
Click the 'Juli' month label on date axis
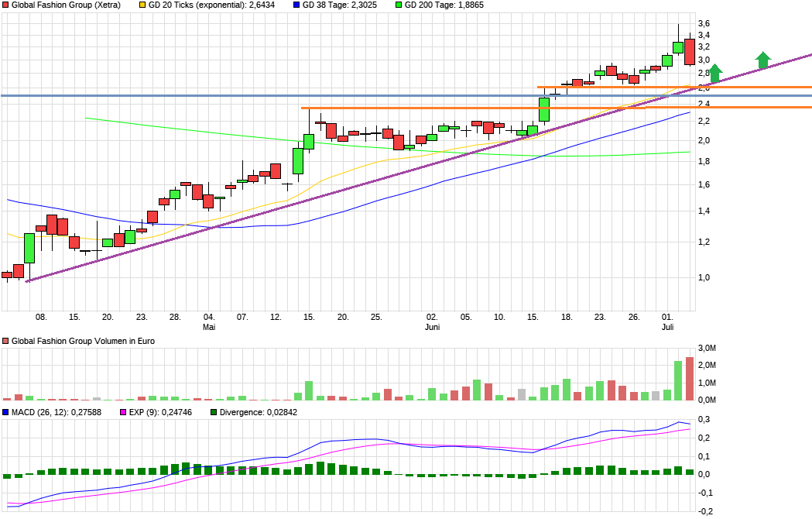tap(667, 328)
